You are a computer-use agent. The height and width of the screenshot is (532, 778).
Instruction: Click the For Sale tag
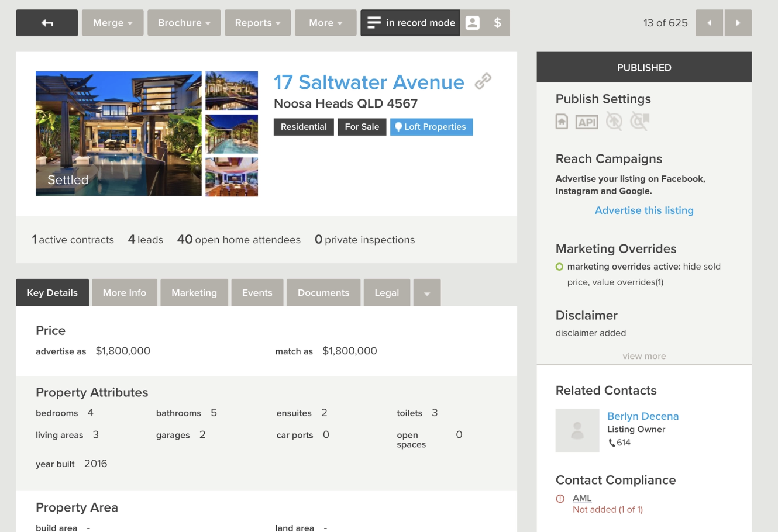click(362, 127)
